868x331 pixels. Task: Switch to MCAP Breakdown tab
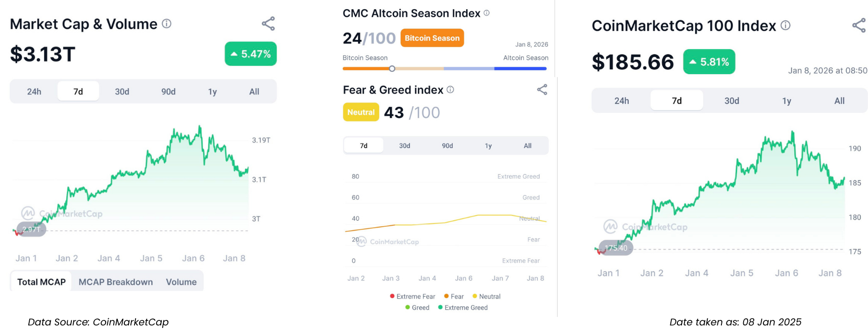click(x=116, y=282)
